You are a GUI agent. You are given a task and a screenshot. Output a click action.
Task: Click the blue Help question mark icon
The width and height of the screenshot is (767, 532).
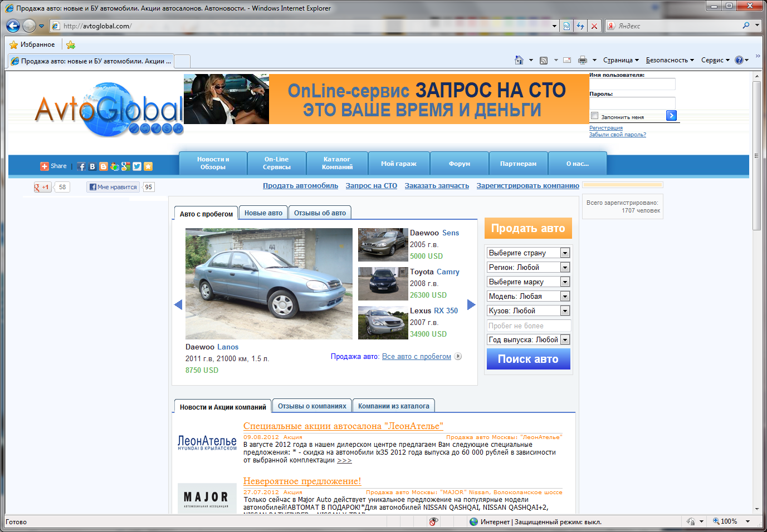pyautogui.click(x=739, y=60)
